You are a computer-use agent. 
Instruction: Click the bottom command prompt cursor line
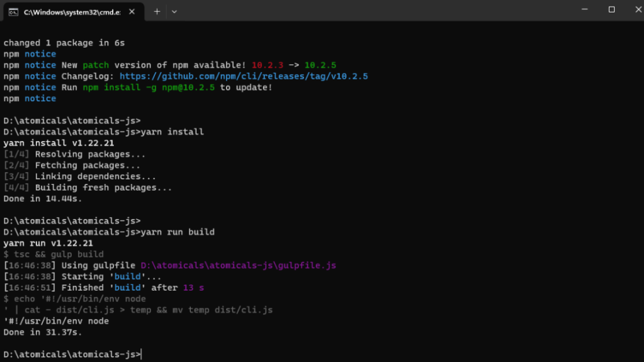coord(72,354)
